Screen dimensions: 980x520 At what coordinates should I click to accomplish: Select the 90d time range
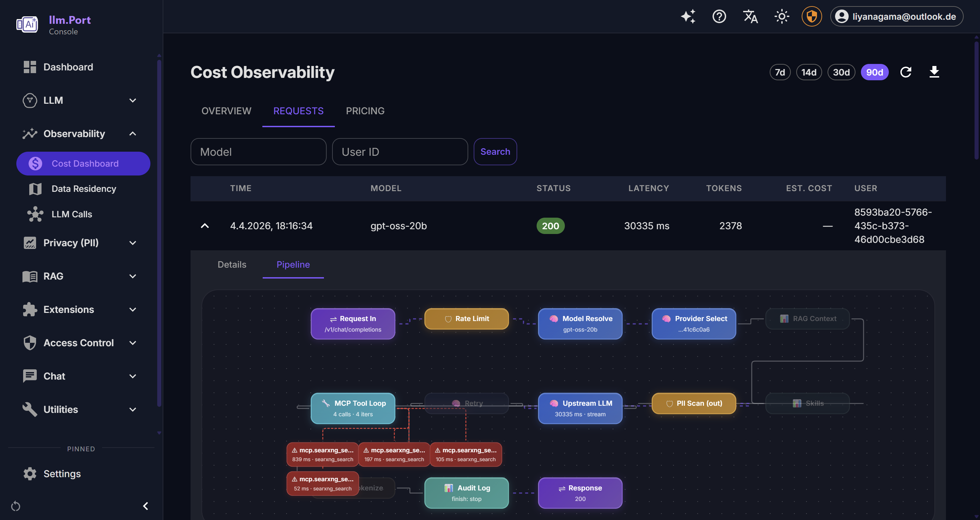pos(875,72)
